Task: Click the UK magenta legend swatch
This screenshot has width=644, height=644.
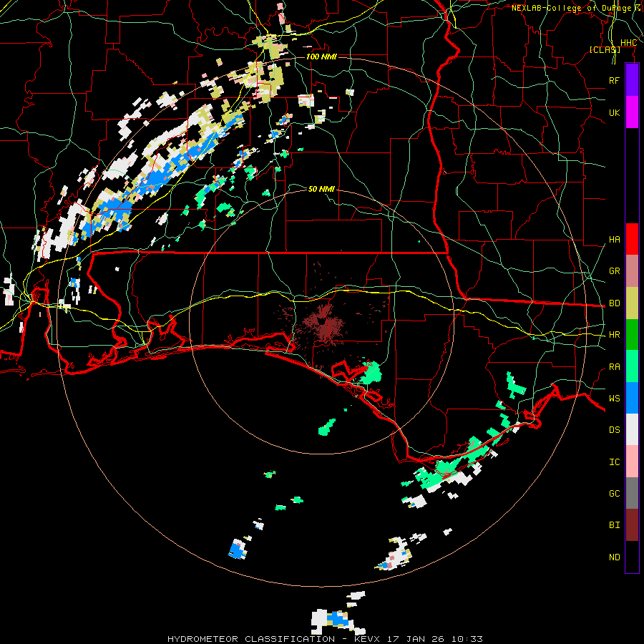Action: point(632,112)
